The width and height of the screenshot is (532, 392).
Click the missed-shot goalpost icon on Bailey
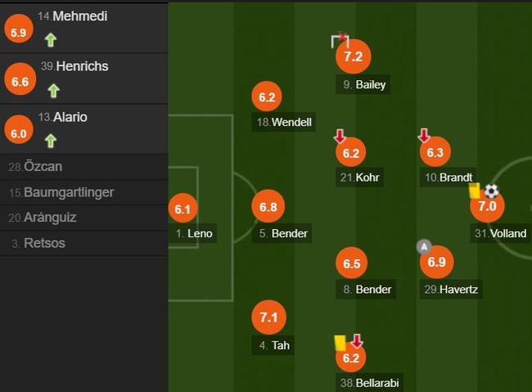(x=340, y=41)
